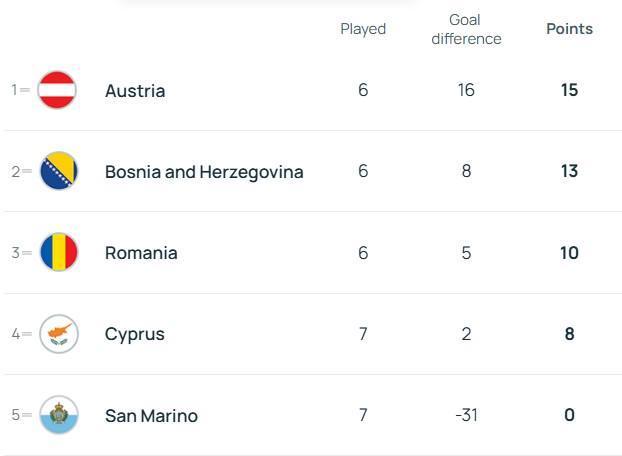Click the Austria flag icon

57,90
